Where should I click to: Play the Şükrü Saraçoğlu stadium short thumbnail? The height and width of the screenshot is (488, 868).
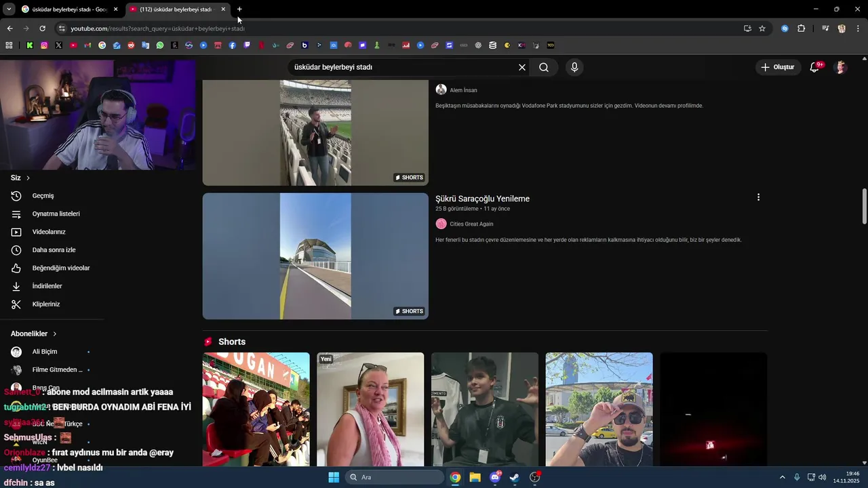[x=315, y=256]
